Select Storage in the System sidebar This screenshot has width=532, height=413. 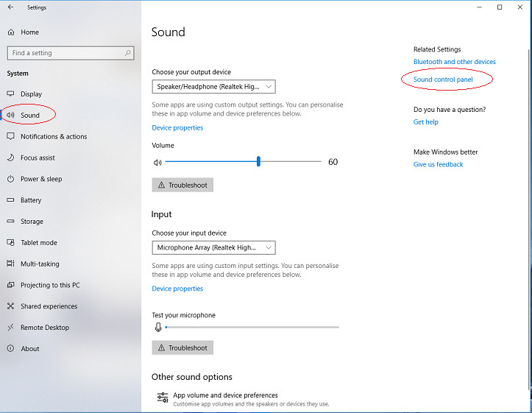tap(32, 222)
